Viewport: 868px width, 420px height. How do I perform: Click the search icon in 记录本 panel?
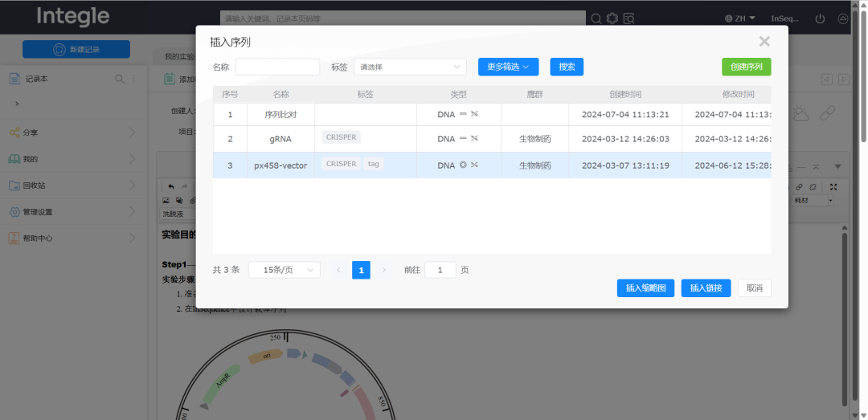click(x=119, y=80)
